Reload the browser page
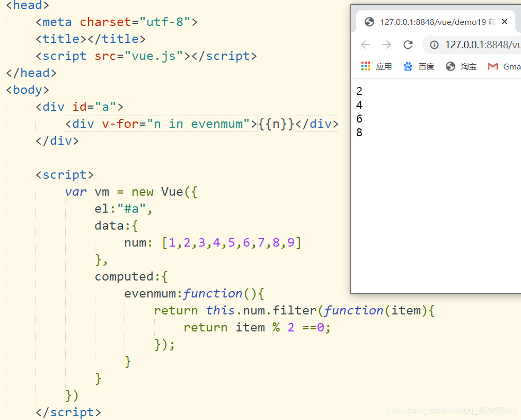Viewport: 521px width, 420px height. click(408, 45)
